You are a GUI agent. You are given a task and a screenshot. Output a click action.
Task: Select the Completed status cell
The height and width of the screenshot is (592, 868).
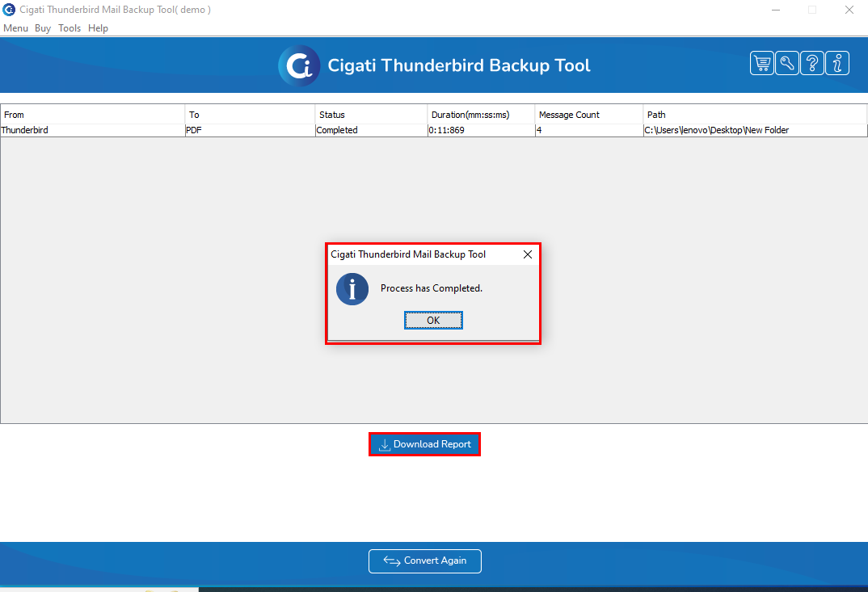pos(371,131)
